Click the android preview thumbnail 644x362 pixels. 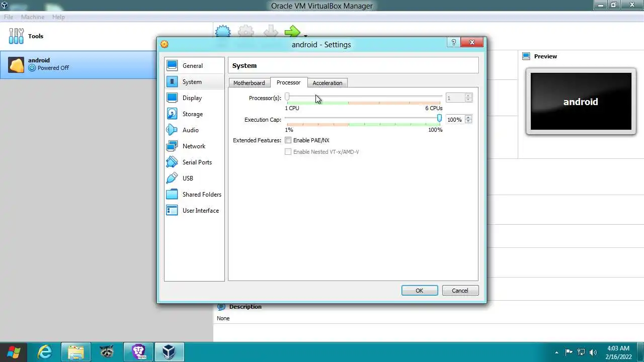click(x=581, y=102)
